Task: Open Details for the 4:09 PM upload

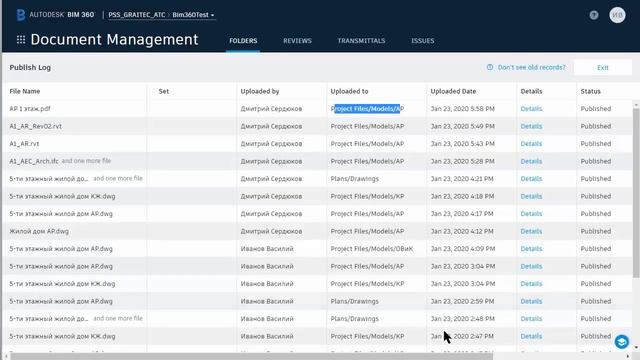Action: [x=531, y=249]
